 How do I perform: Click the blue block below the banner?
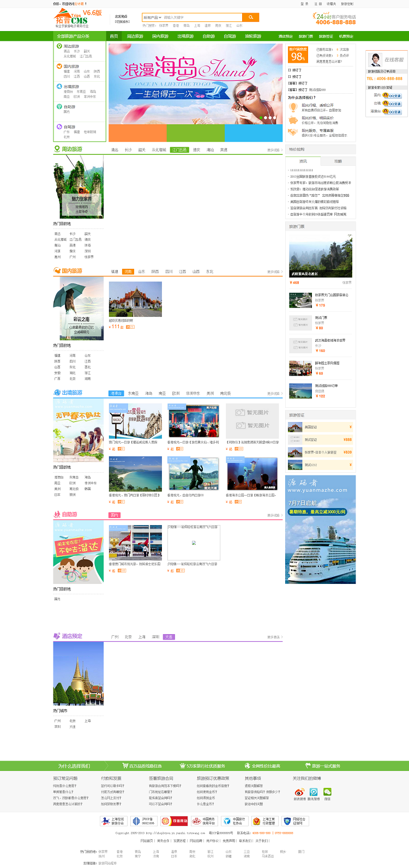pos(254,132)
